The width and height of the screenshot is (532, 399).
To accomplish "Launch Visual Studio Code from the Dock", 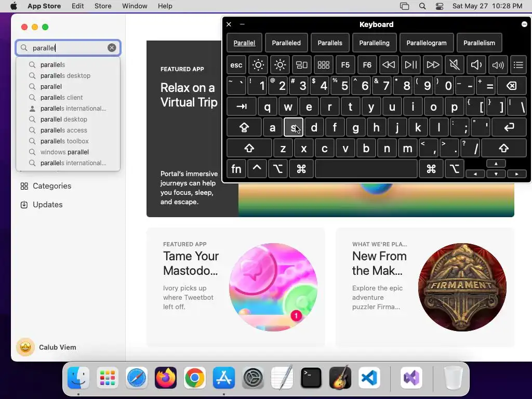I will tap(369, 378).
